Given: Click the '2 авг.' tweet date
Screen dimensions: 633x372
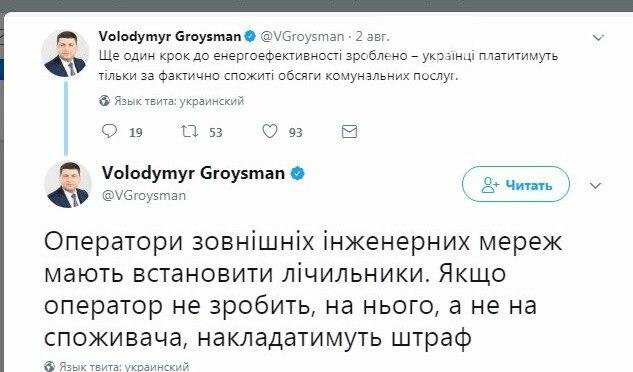Looking at the screenshot, I should (x=372, y=37).
